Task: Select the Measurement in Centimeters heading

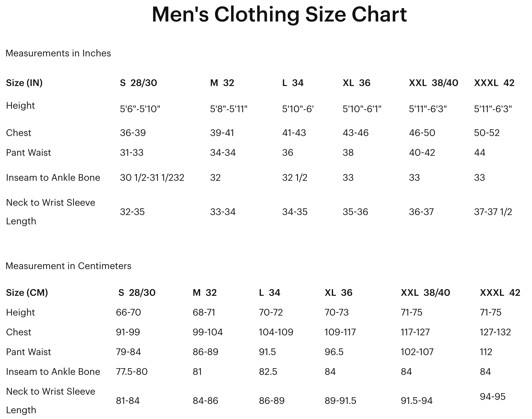Action: pyautogui.click(x=68, y=266)
